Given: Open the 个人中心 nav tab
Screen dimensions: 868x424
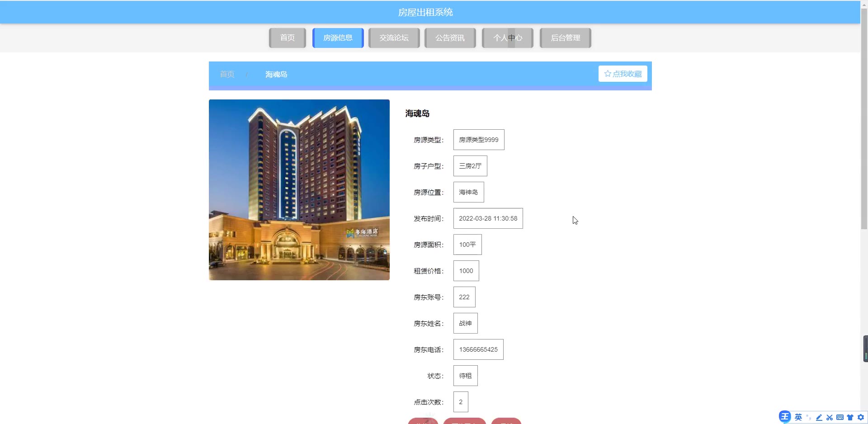Looking at the screenshot, I should point(508,38).
